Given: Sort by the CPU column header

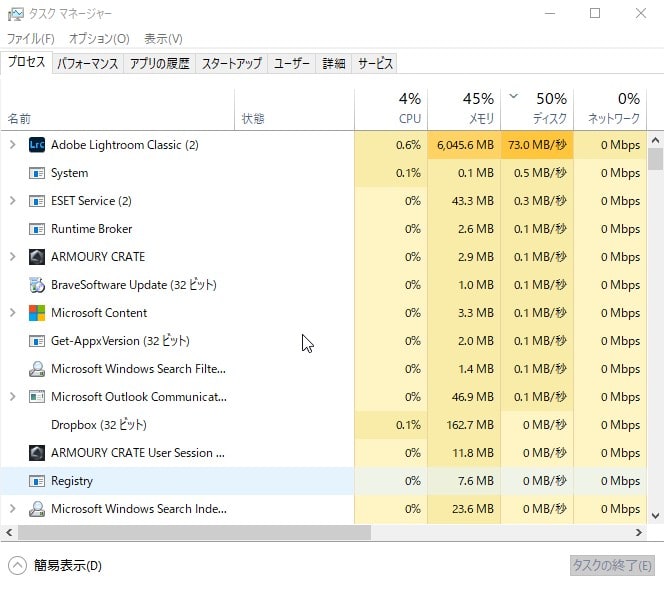Looking at the screenshot, I should [391, 109].
